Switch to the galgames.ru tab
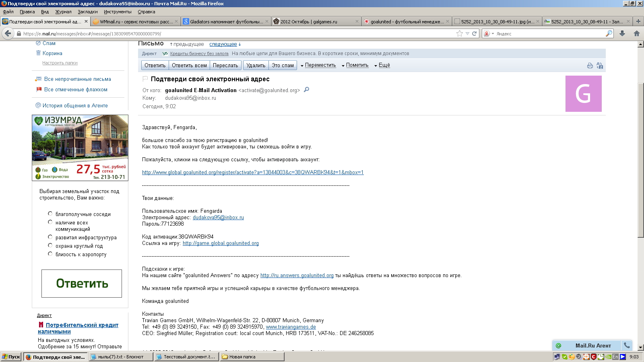Viewport: 644px width, 362px height. (x=316, y=22)
